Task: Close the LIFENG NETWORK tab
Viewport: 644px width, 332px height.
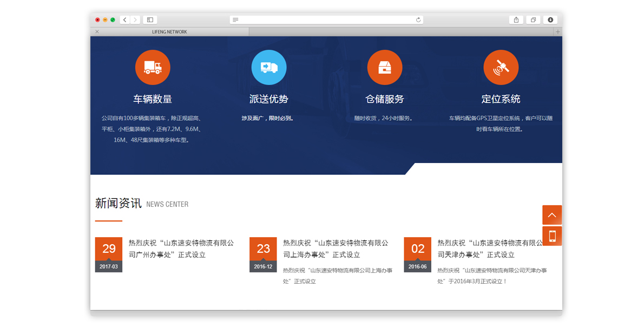Action: tap(97, 31)
